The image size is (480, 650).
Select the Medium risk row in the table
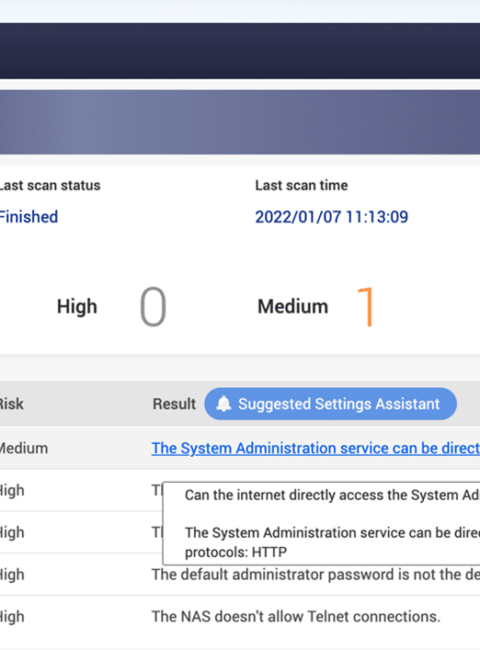pyautogui.click(x=240, y=448)
